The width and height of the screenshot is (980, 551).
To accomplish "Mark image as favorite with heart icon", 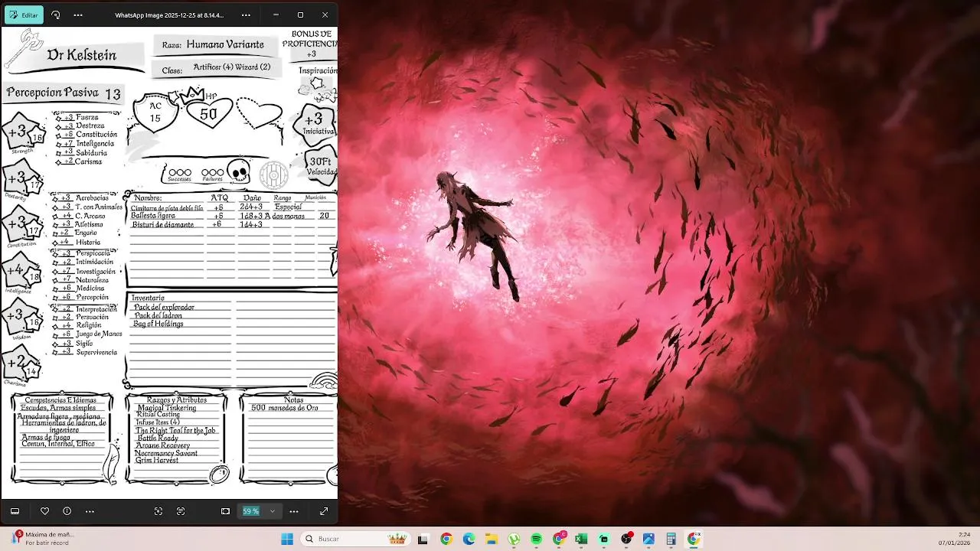I will (x=44, y=511).
